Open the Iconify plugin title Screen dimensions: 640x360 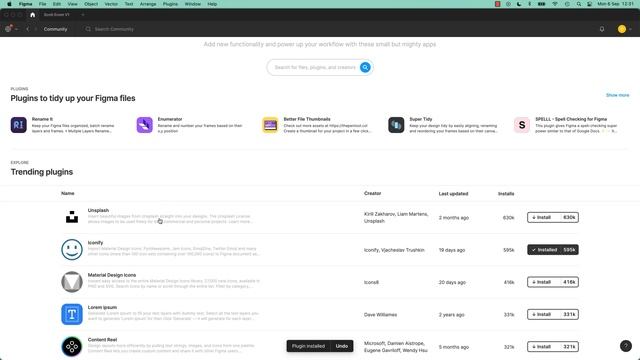[96, 242]
